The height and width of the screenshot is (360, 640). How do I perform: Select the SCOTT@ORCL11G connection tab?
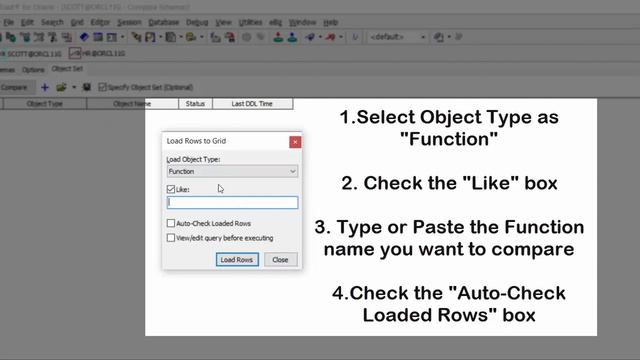31,53
